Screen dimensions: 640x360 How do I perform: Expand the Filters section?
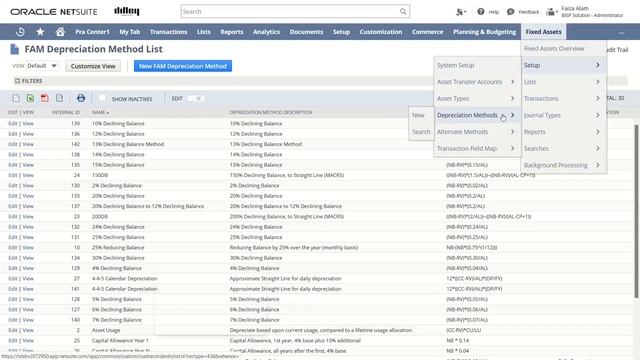(29, 81)
